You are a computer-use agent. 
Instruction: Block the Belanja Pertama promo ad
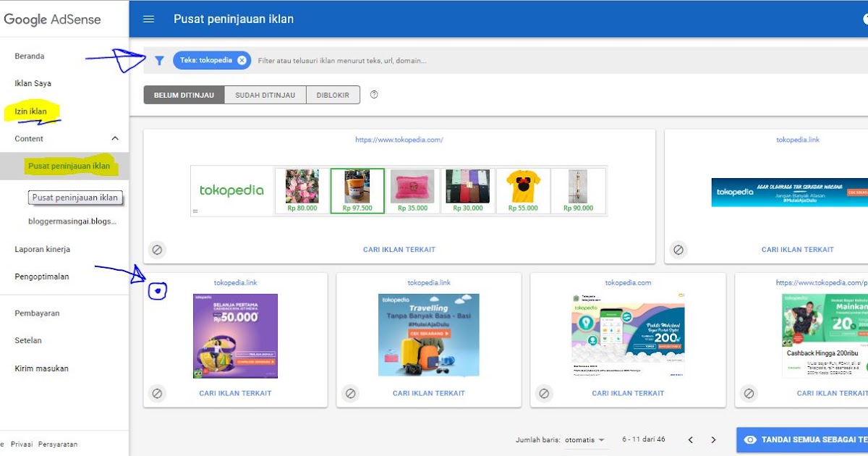(158, 394)
